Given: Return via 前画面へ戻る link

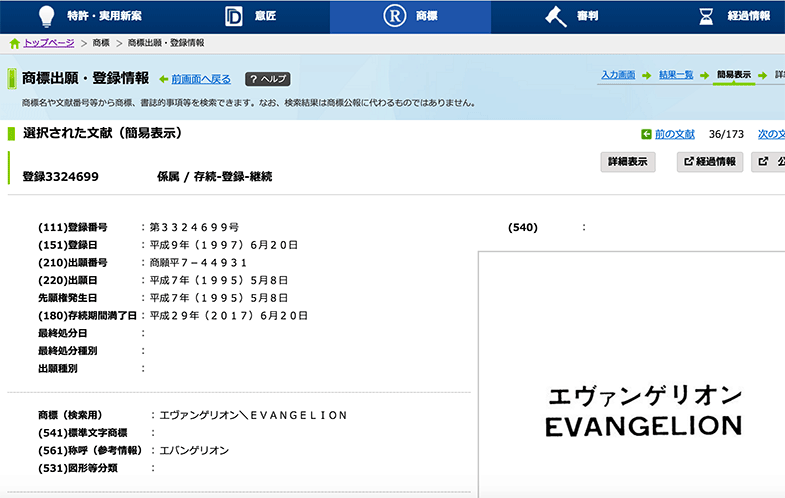Looking at the screenshot, I should 201,79.
